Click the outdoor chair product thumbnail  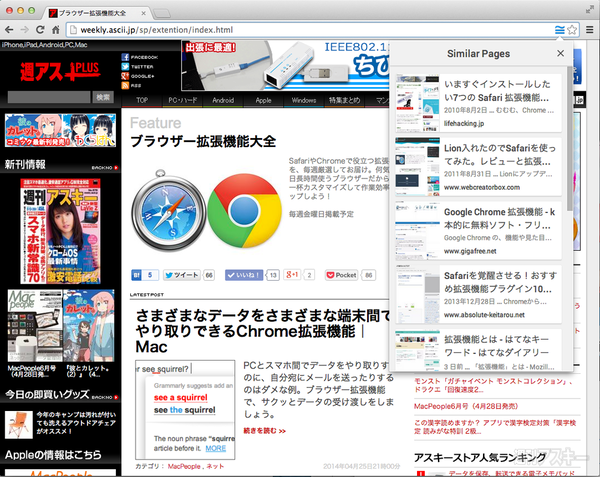point(19,425)
